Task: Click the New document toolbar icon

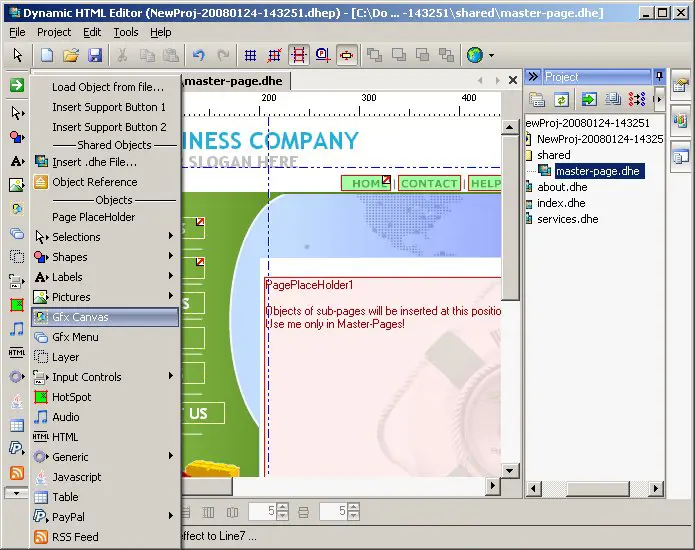Action: coord(47,55)
